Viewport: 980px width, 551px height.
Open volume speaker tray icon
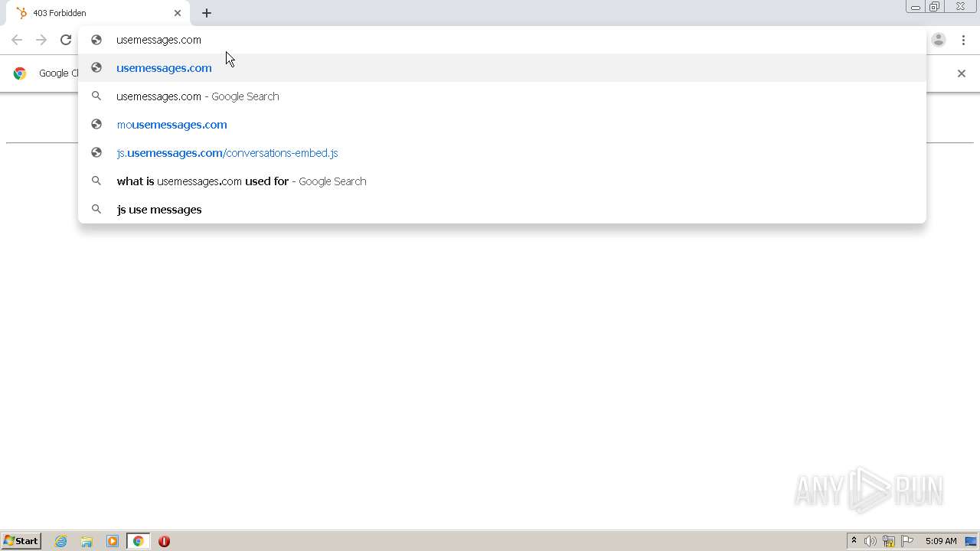pos(871,541)
